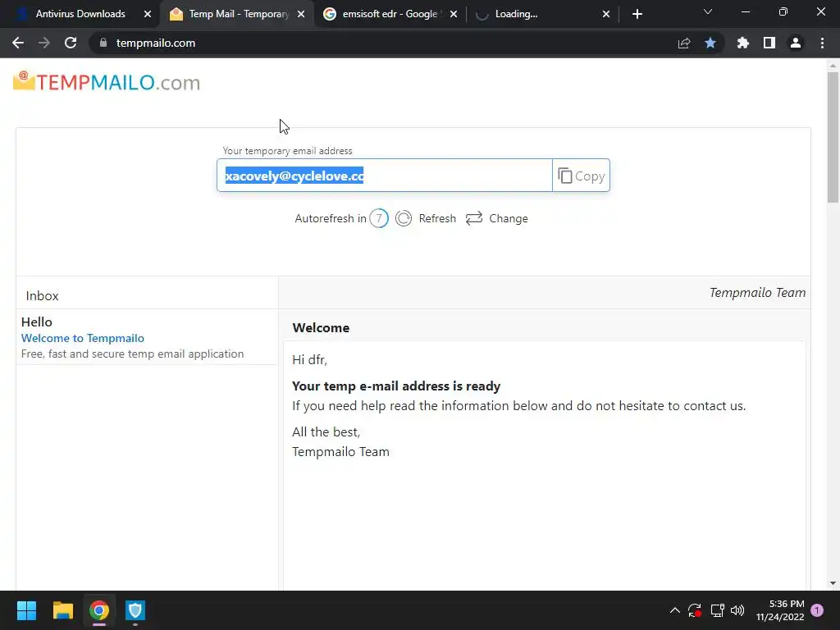The image size is (840, 630).
Task: Click the Tempmailo Team sender label
Action: tap(757, 293)
